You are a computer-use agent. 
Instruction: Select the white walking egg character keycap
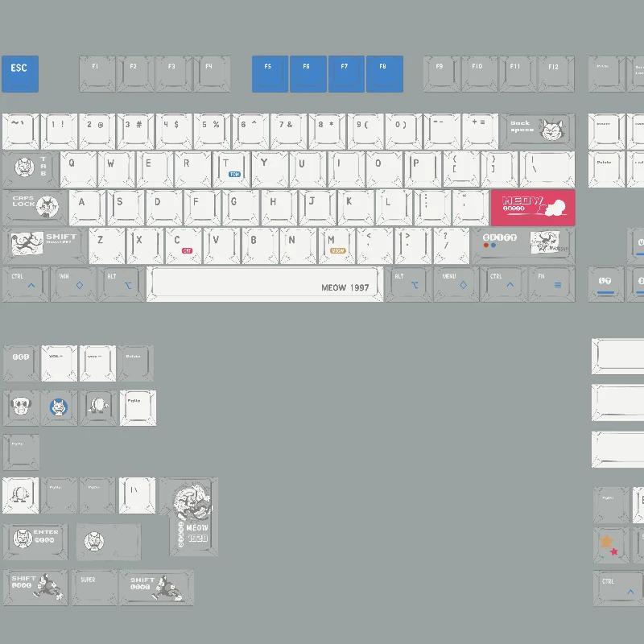coord(21,495)
